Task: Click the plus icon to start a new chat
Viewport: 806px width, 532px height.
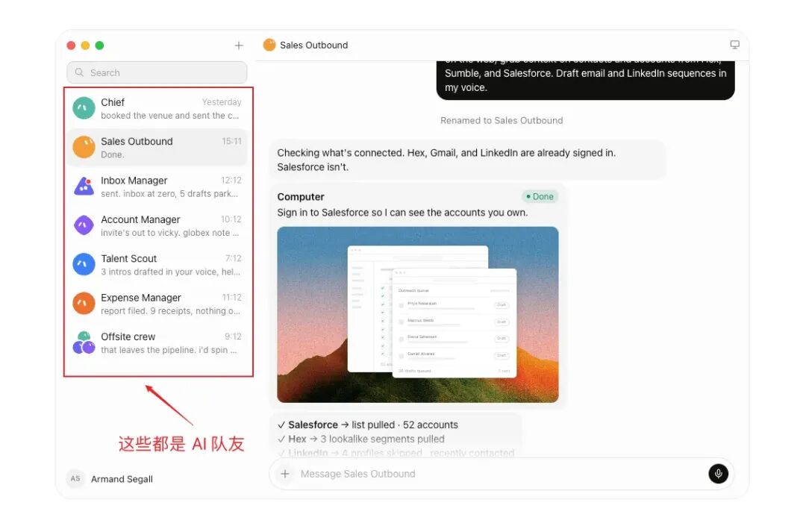Action: [x=239, y=46]
